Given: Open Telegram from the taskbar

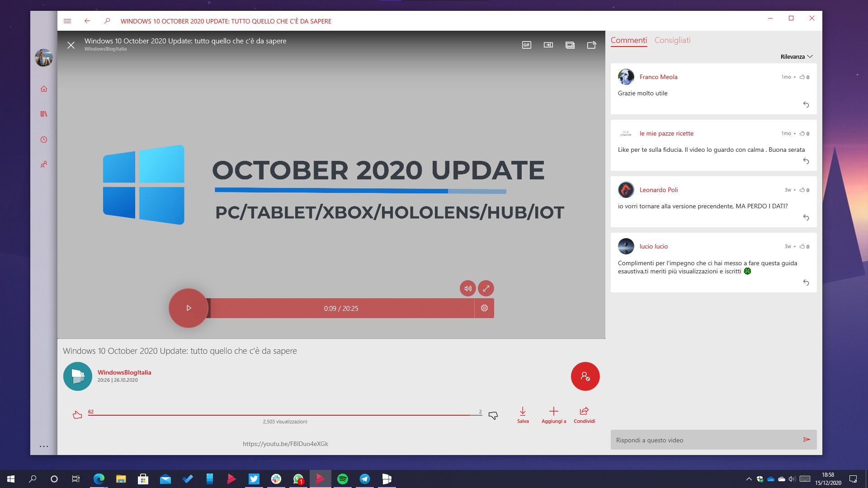Looking at the screenshot, I should tap(365, 479).
